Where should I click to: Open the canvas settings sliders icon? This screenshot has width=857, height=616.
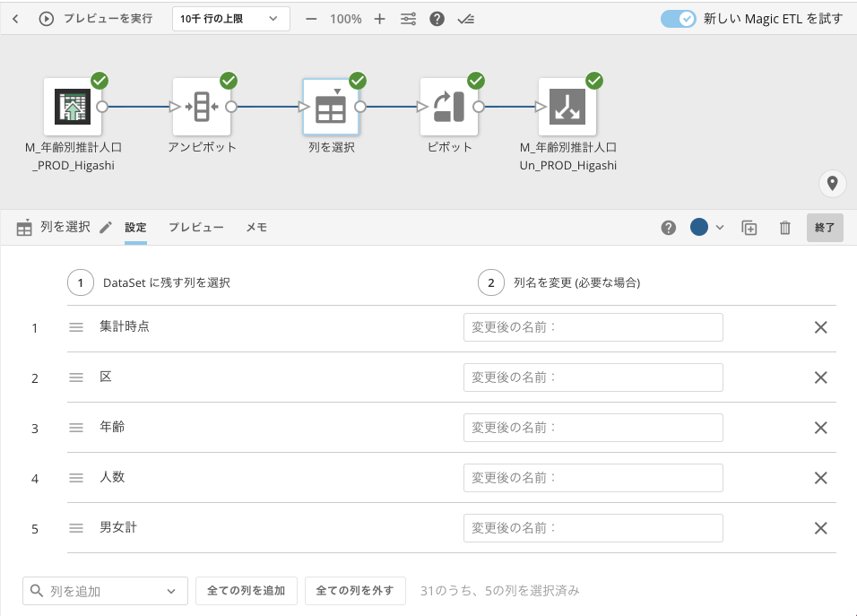(x=408, y=19)
